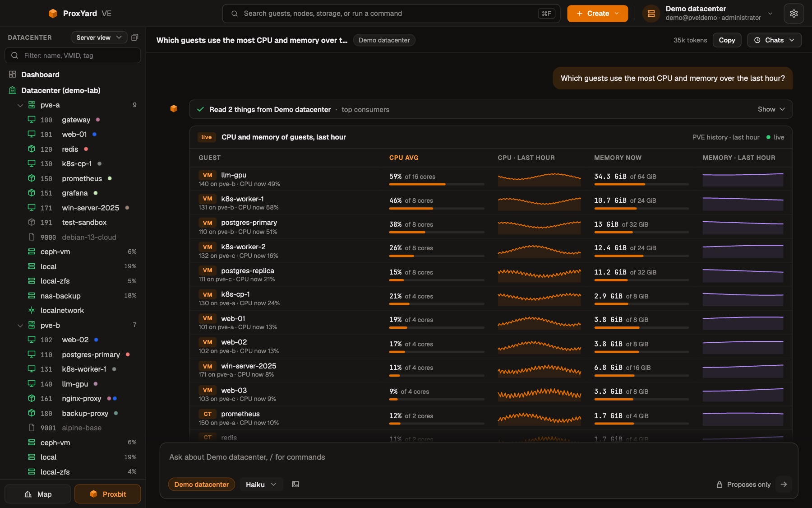Image resolution: width=812 pixels, height=508 pixels.
Task: Click the collapse-all icon beside Server view
Action: (x=134, y=37)
